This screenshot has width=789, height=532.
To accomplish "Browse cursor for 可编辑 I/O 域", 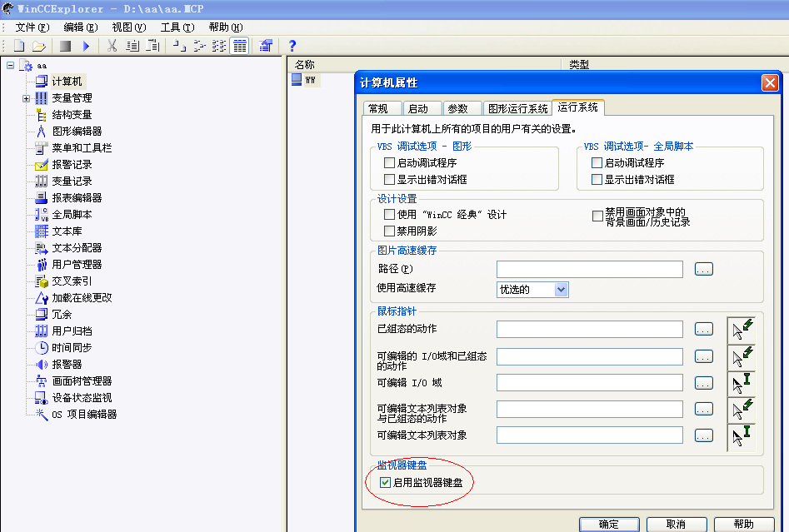I will 703,383.
